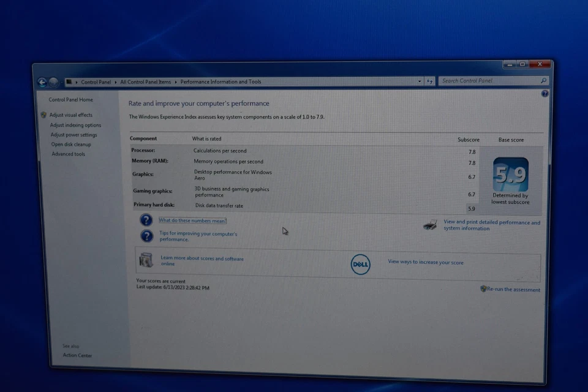The width and height of the screenshot is (588, 392).
Task: Click the Re-run assessment refresh icon
Action: [x=483, y=289]
